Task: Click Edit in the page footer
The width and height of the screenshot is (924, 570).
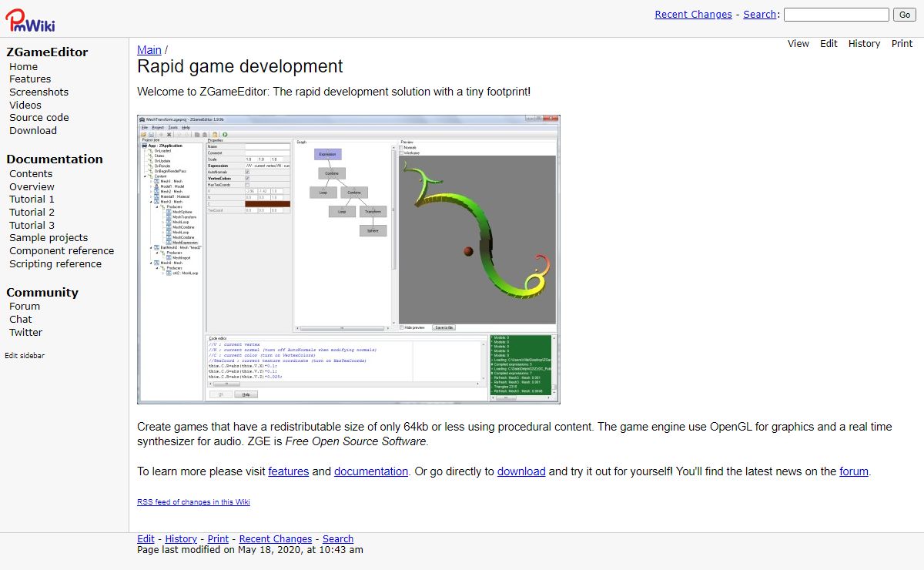Action: click(x=146, y=539)
